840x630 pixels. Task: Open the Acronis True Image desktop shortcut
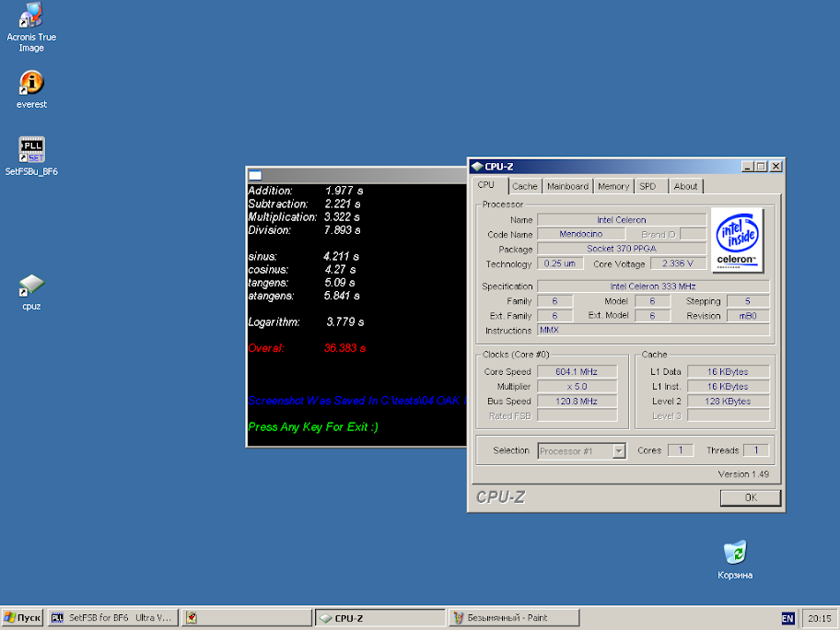pyautogui.click(x=31, y=27)
